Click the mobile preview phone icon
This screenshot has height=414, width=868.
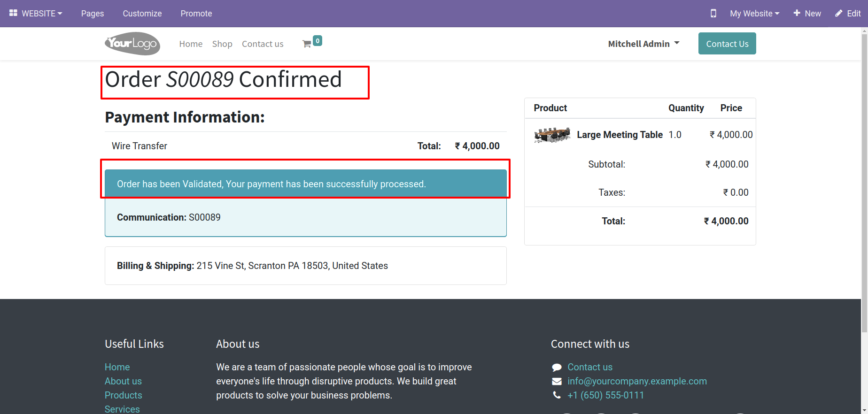tap(713, 14)
